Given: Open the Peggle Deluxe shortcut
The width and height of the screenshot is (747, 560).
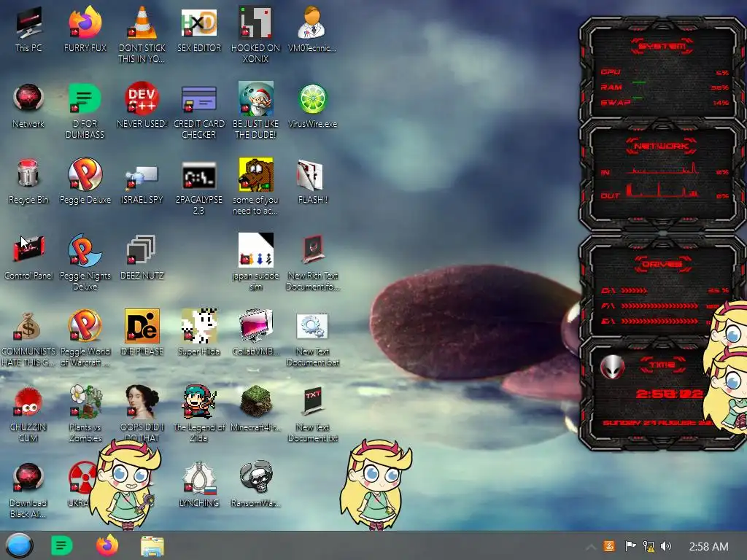Looking at the screenshot, I should [x=85, y=182].
